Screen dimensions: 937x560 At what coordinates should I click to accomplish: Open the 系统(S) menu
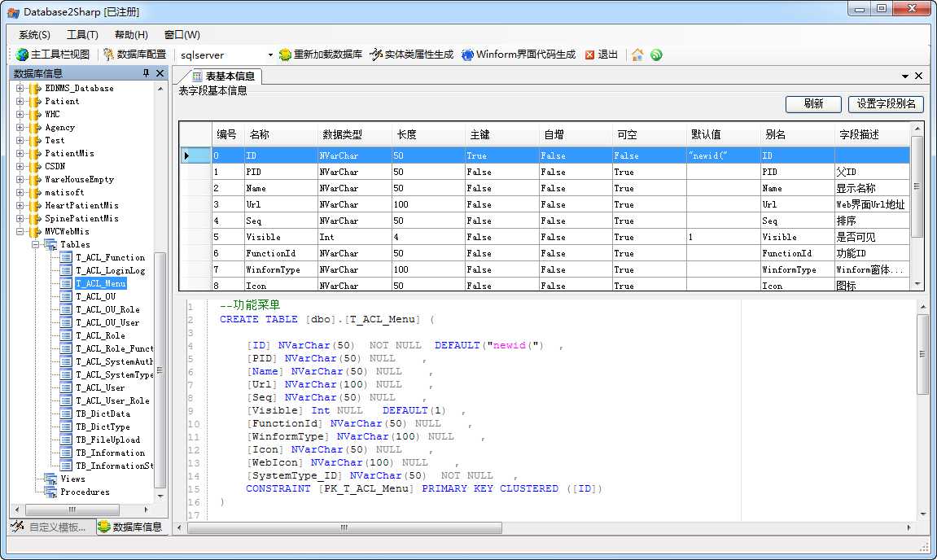(35, 35)
